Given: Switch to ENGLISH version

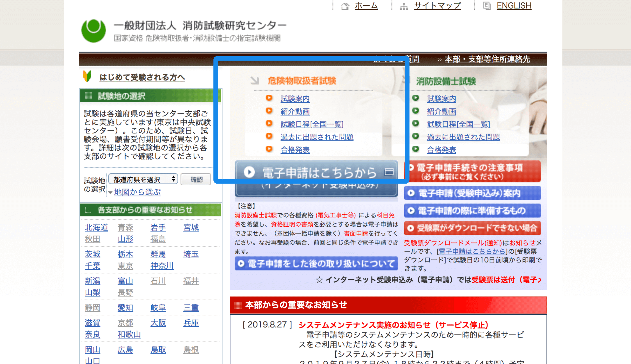Looking at the screenshot, I should (514, 6).
